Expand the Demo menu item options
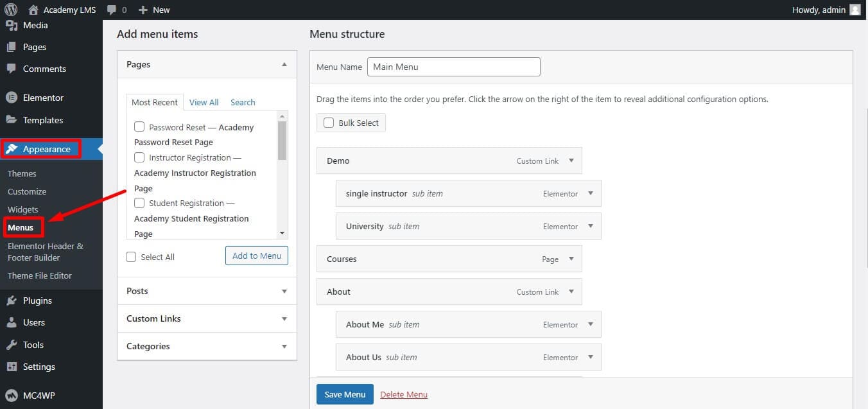This screenshot has height=409, width=868. pos(571,161)
